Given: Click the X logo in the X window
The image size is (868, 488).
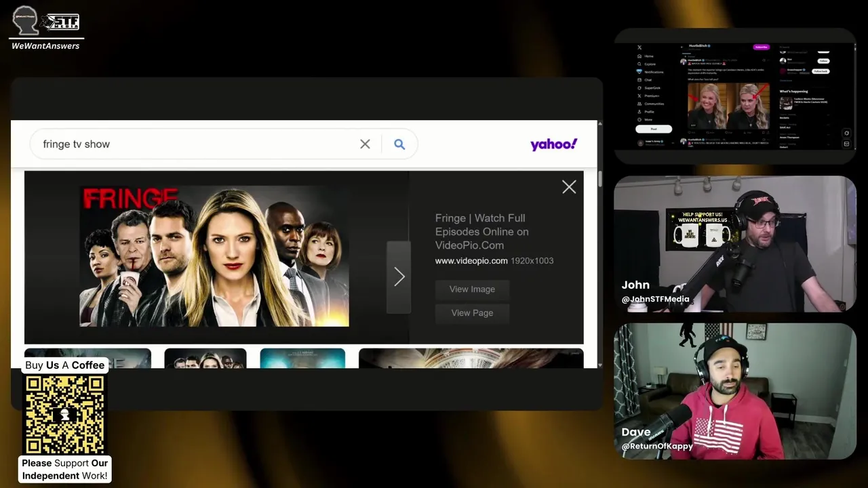Looking at the screenshot, I should [639, 47].
